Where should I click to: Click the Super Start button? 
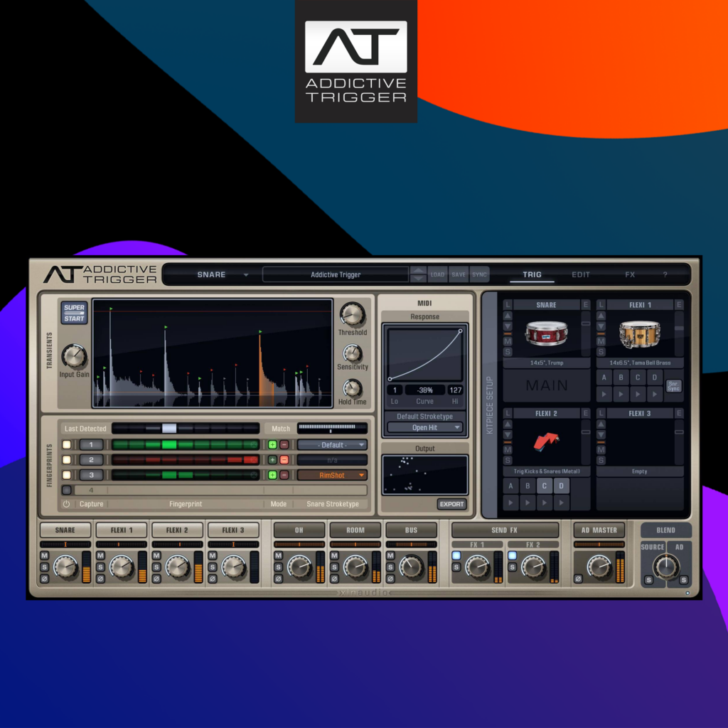click(74, 312)
